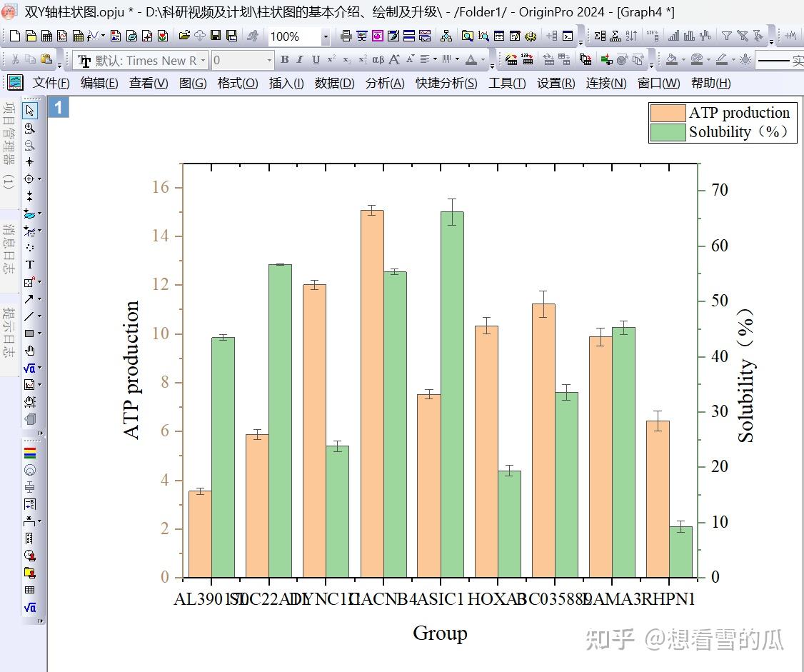Expand the fill color bucket dropdown arrow
Viewport: 804px width, 672px height.
[x=683, y=60]
